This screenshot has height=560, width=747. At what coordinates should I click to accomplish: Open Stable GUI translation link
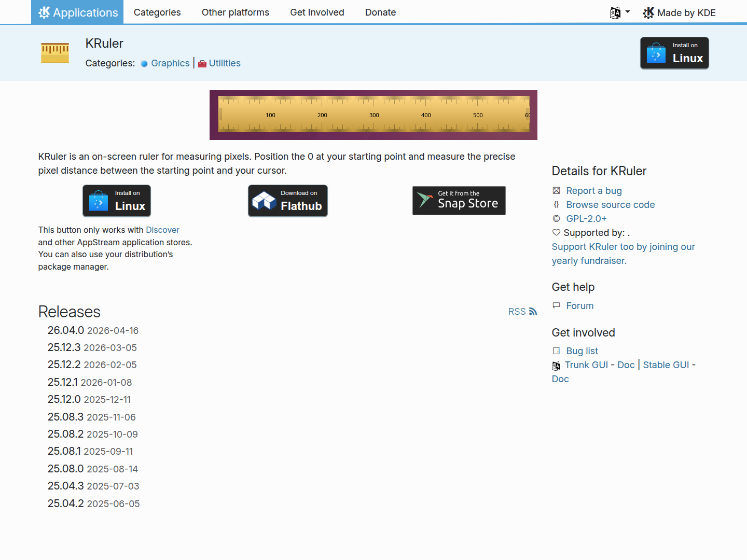[666, 365]
